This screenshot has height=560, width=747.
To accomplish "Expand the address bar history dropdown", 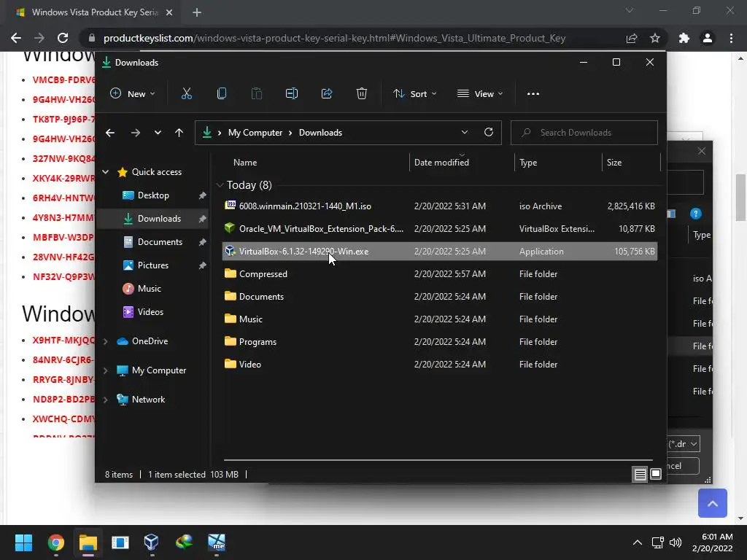I will coord(465,133).
